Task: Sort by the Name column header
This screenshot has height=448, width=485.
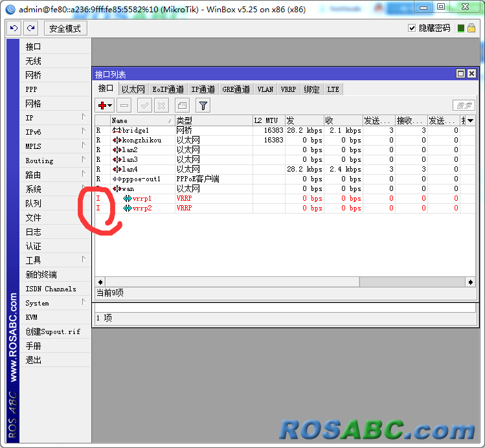Action: click(x=142, y=120)
